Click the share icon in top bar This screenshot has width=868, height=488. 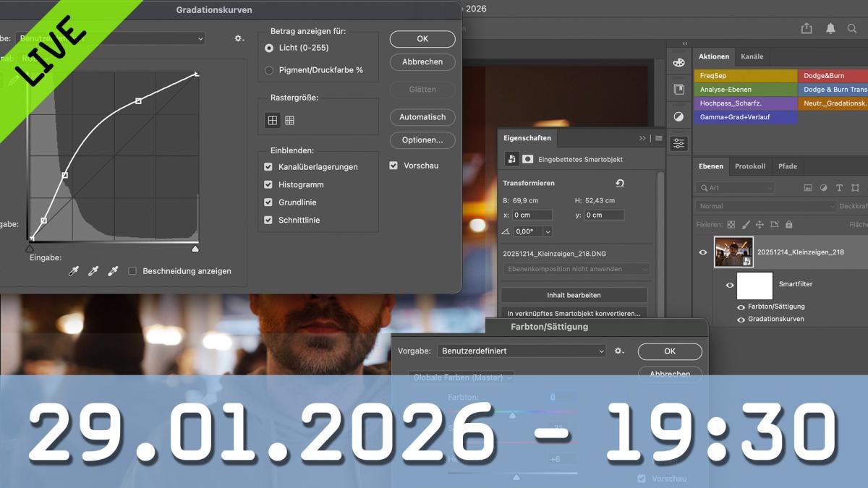click(x=807, y=28)
